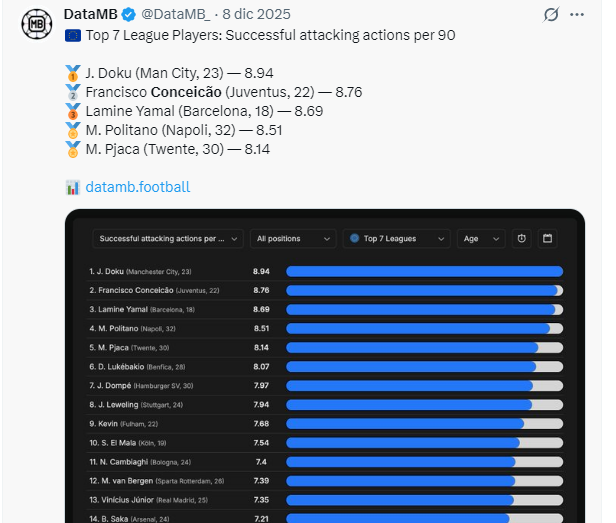Open the All positions dropdown

[293, 239]
